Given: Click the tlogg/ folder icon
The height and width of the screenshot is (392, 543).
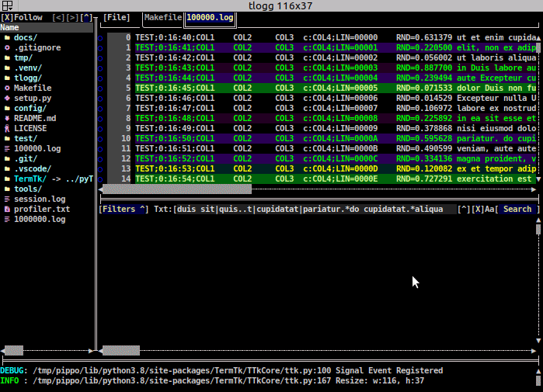Looking at the screenshot, I should coord(7,78).
